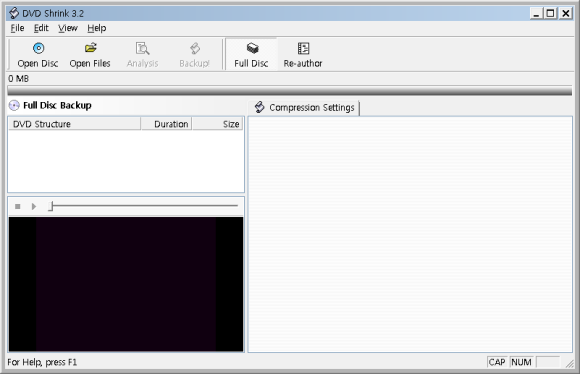Click the Compression Settings tab icon

click(x=260, y=107)
